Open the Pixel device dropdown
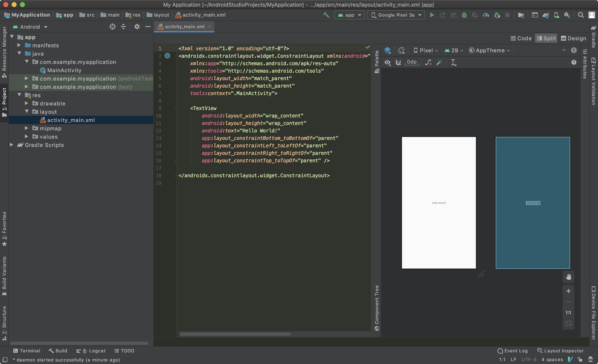Screen dimensions: 598x364 [x=426, y=50]
